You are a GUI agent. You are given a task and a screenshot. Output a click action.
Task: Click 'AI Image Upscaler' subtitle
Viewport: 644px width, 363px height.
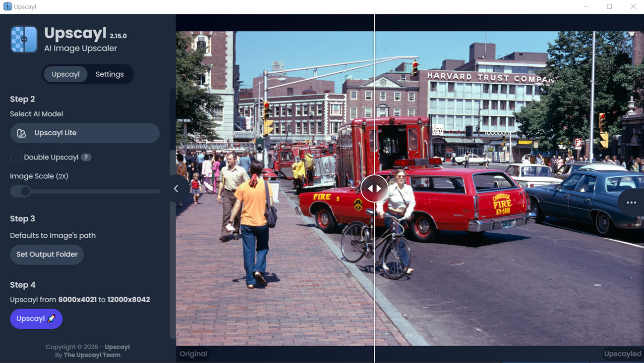pyautogui.click(x=80, y=49)
